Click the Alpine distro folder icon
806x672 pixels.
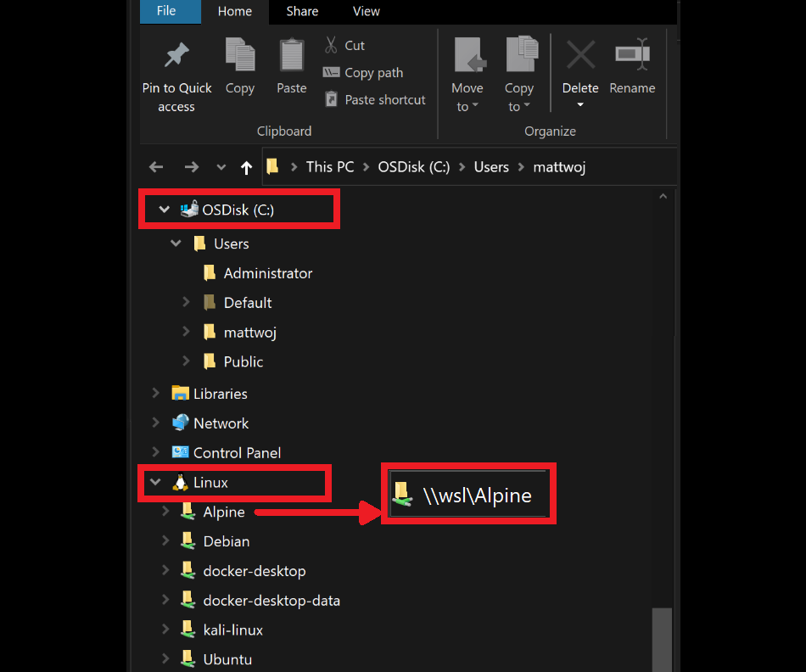(x=188, y=512)
